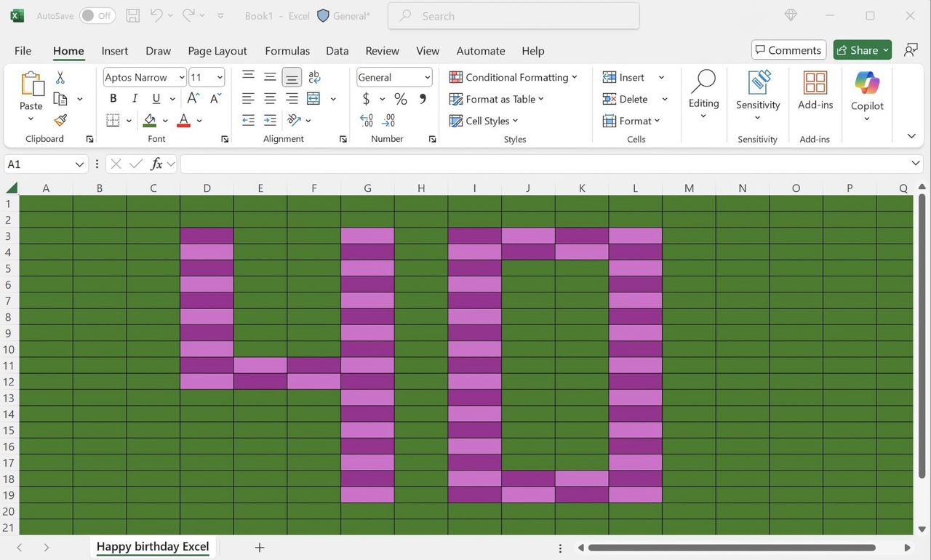Screen dimensions: 931x560
Task: Toggle underline formatting for selection
Action: click(x=156, y=97)
